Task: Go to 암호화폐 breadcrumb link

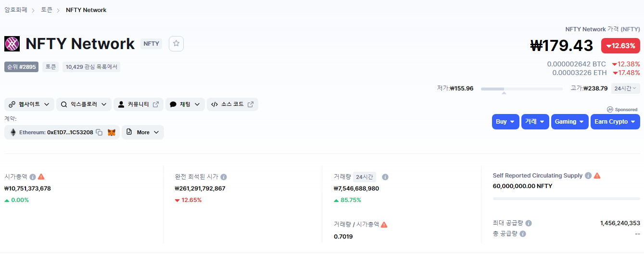Action: pyautogui.click(x=16, y=10)
